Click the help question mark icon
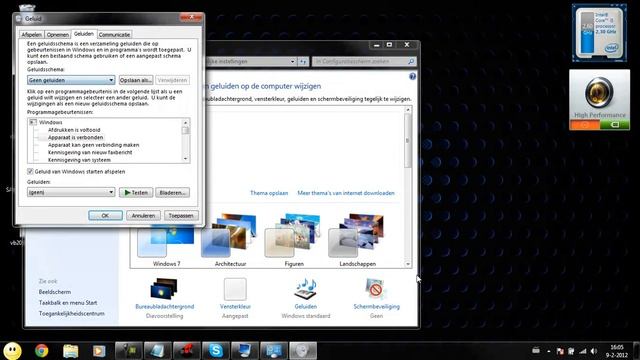This screenshot has height=360, width=640. (412, 76)
